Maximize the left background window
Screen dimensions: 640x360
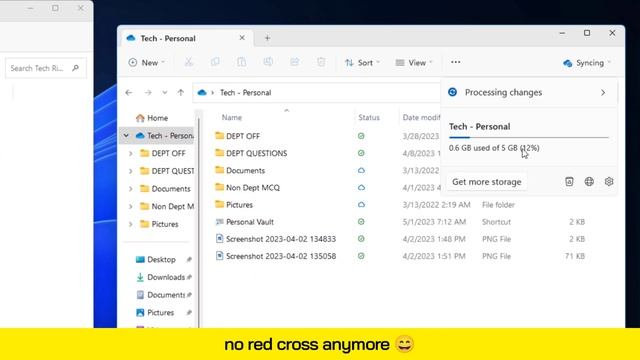coord(55,8)
